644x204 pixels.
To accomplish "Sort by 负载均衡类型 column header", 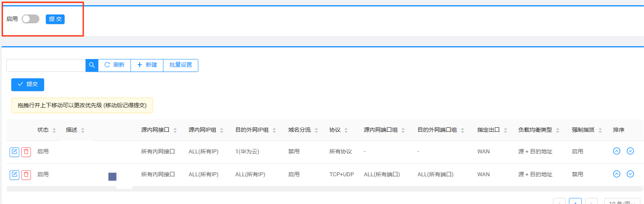I will 558,130.
